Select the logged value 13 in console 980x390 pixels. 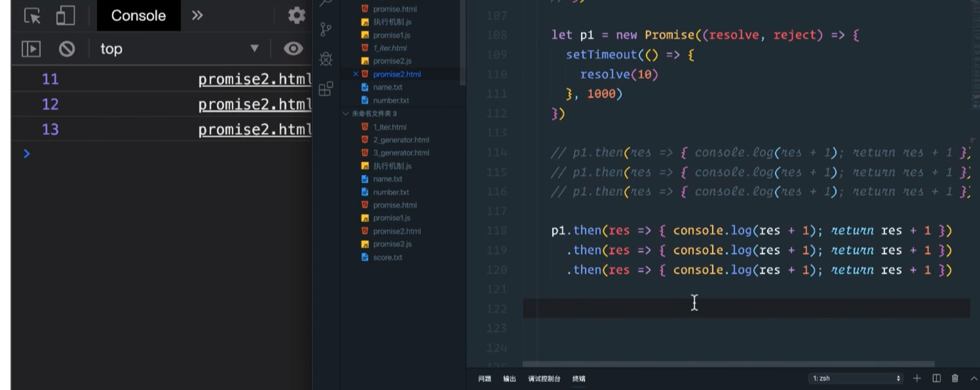(x=50, y=130)
